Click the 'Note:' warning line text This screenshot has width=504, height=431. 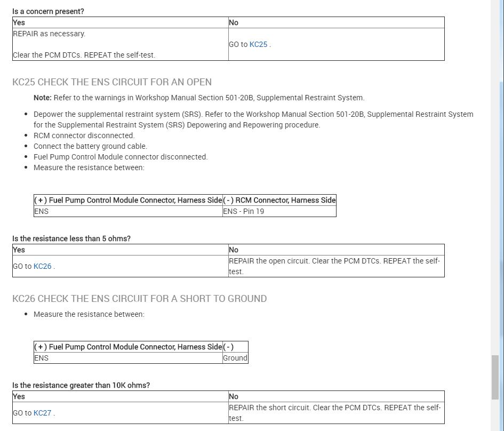tap(199, 98)
